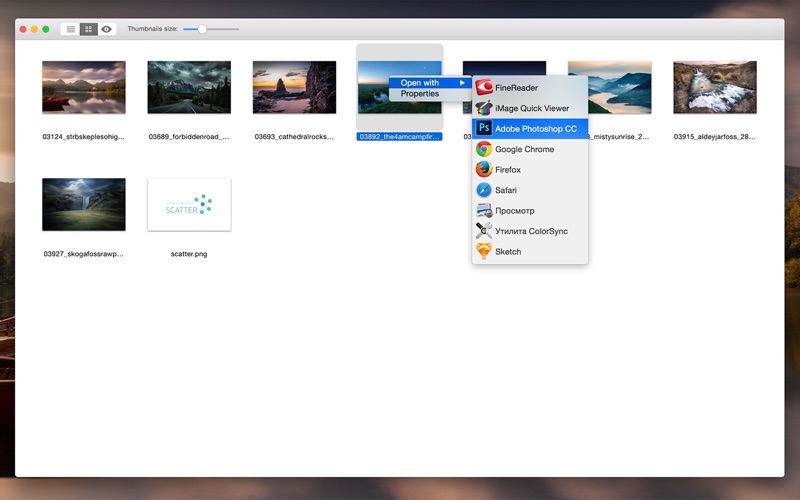Select the 03927_skogafossrawp thumbnail

[84, 205]
